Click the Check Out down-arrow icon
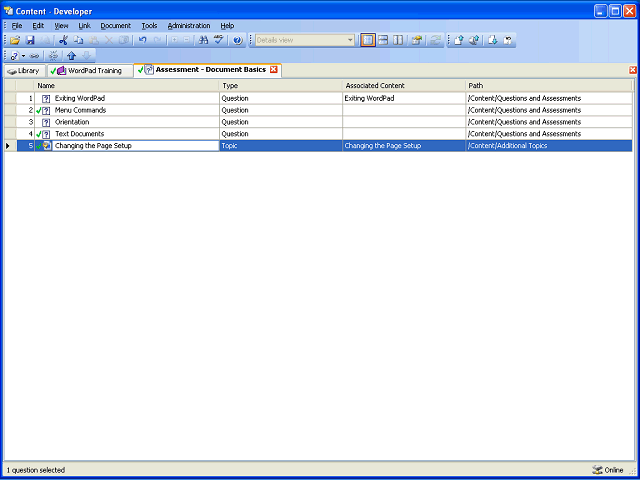 493,40
